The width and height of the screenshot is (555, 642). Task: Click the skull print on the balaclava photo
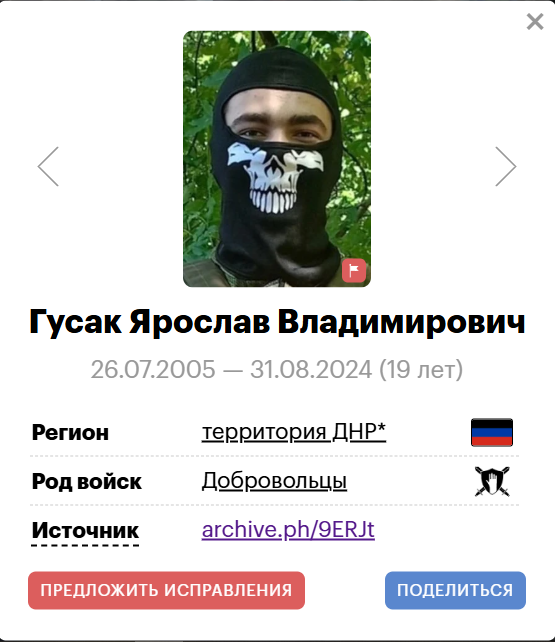coord(275,178)
